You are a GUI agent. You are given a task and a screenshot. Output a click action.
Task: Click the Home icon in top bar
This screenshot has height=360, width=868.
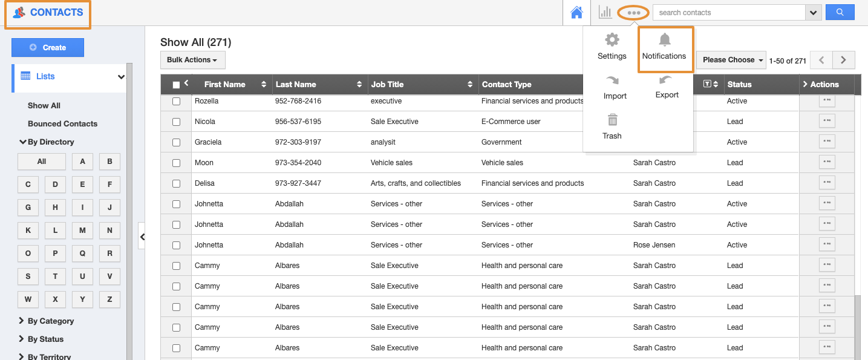[x=576, y=13]
